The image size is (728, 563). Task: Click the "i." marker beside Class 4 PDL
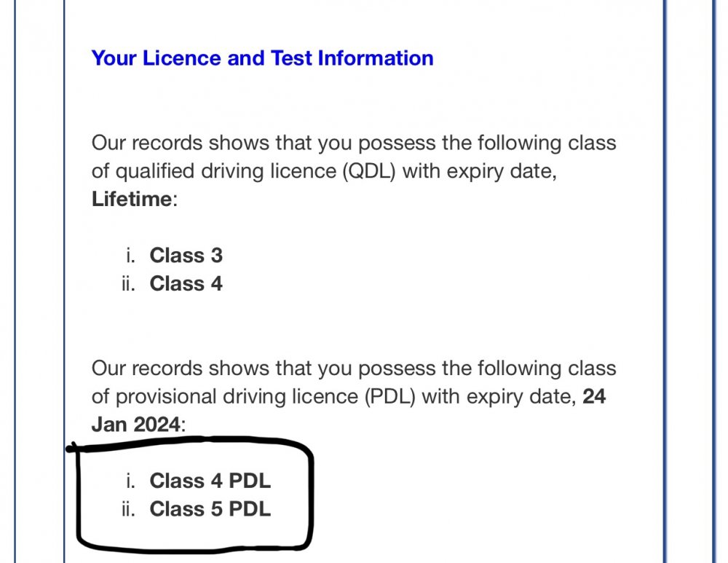[130, 481]
